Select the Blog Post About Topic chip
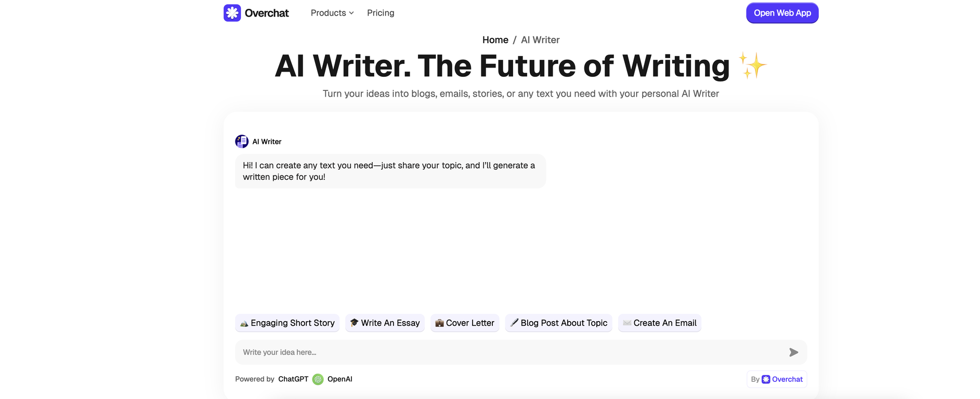 tap(558, 323)
